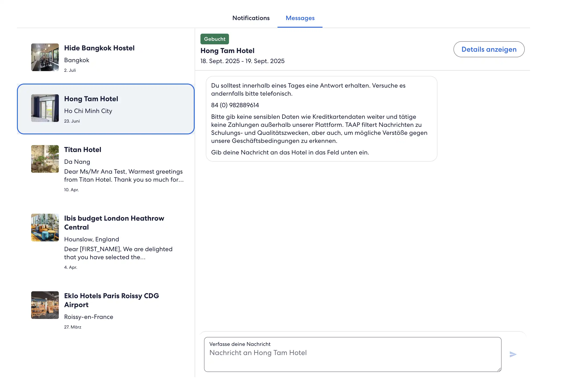
Task: Click the send message arrow icon
Action: (513, 354)
